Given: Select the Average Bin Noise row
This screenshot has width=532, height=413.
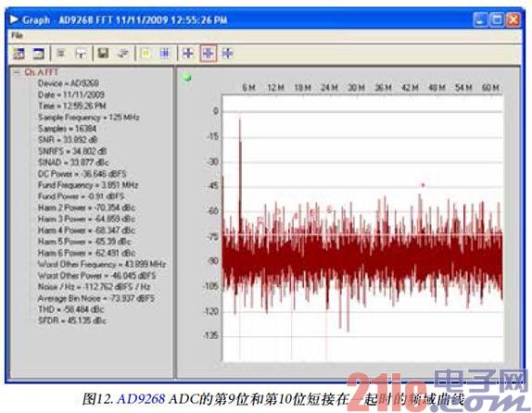Looking at the screenshot, I should 95,298.
